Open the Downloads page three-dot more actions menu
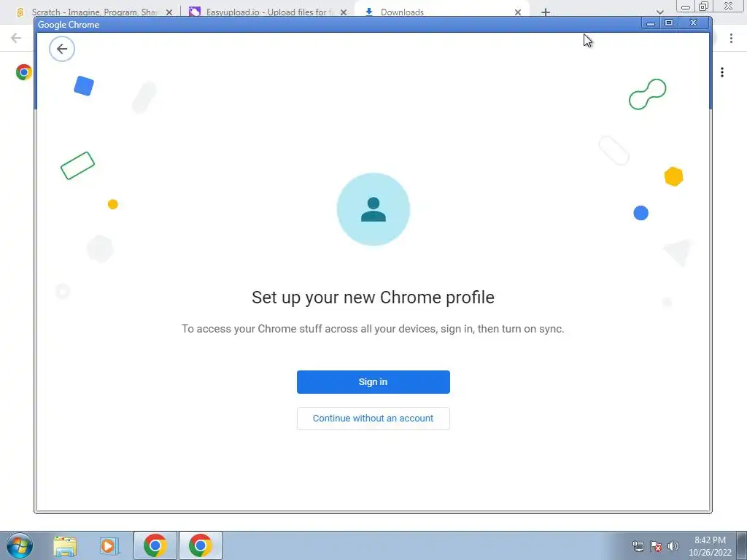Screen dimensions: 747x560 [722, 72]
